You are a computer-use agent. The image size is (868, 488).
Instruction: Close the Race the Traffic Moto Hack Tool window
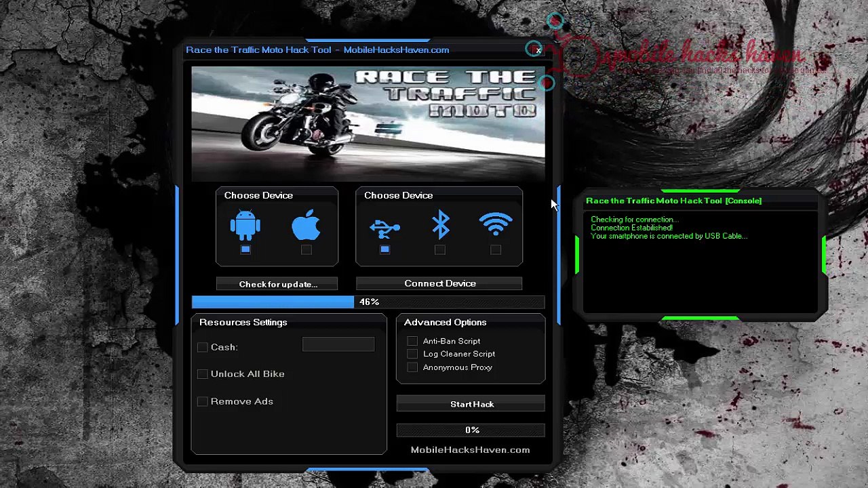538,50
